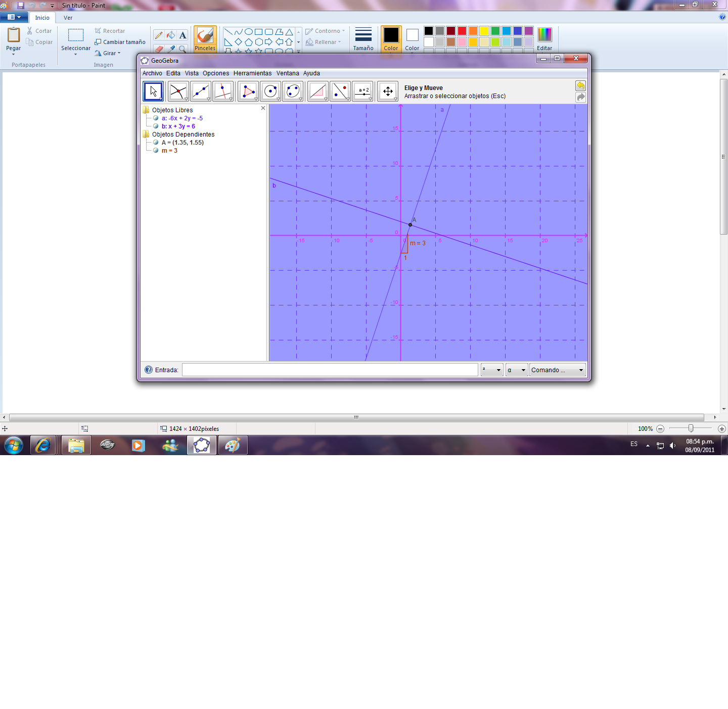Click the zoom in plus button
Image resolution: width=728 pixels, height=709 pixels.
click(x=722, y=429)
